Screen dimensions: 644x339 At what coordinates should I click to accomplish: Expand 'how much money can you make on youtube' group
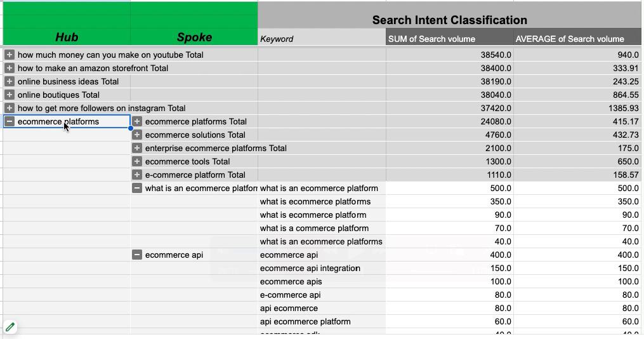pyautogui.click(x=10, y=55)
